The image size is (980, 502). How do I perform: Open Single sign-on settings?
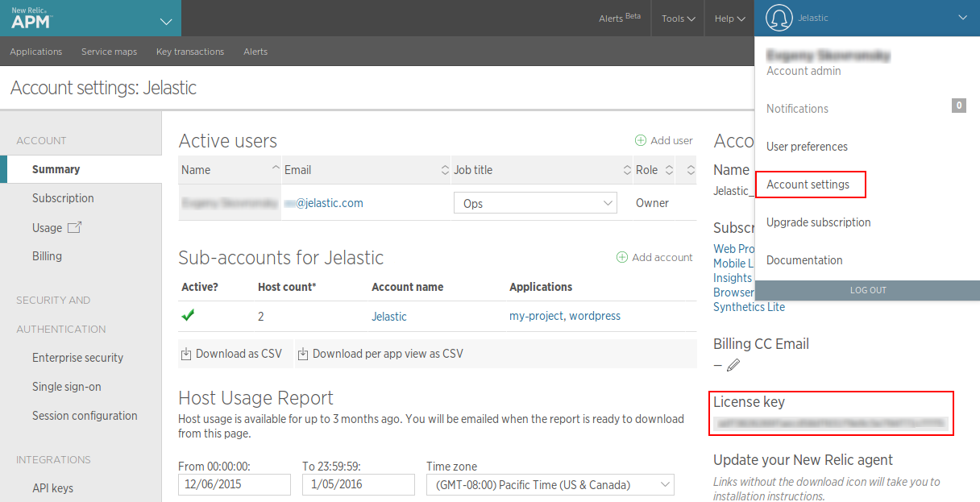click(x=67, y=387)
